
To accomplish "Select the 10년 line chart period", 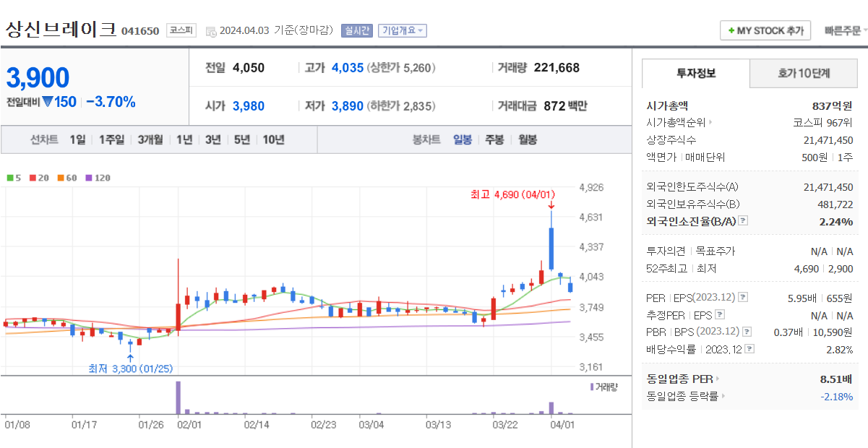I will (x=273, y=139).
